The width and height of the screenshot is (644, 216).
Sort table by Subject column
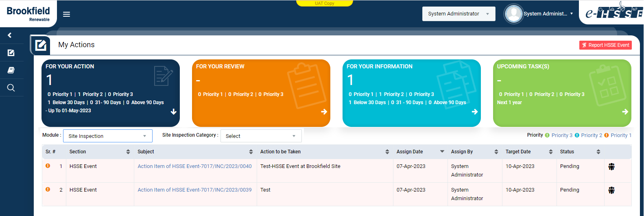point(251,152)
